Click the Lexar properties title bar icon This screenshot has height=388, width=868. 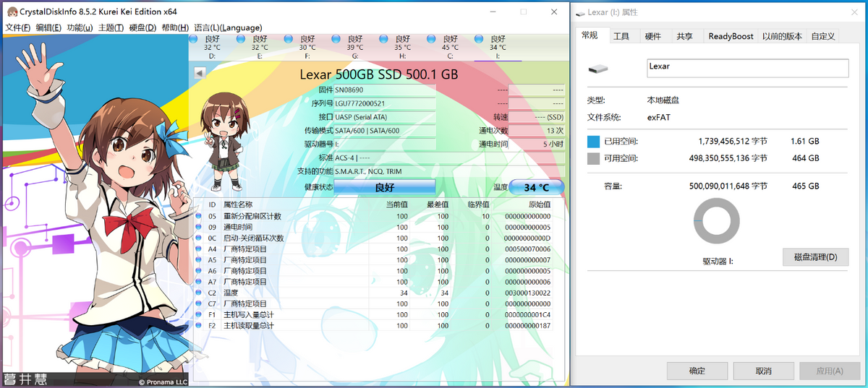coord(581,13)
